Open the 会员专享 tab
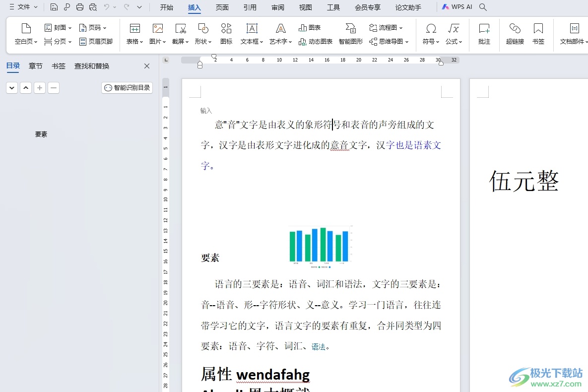 [368, 7]
